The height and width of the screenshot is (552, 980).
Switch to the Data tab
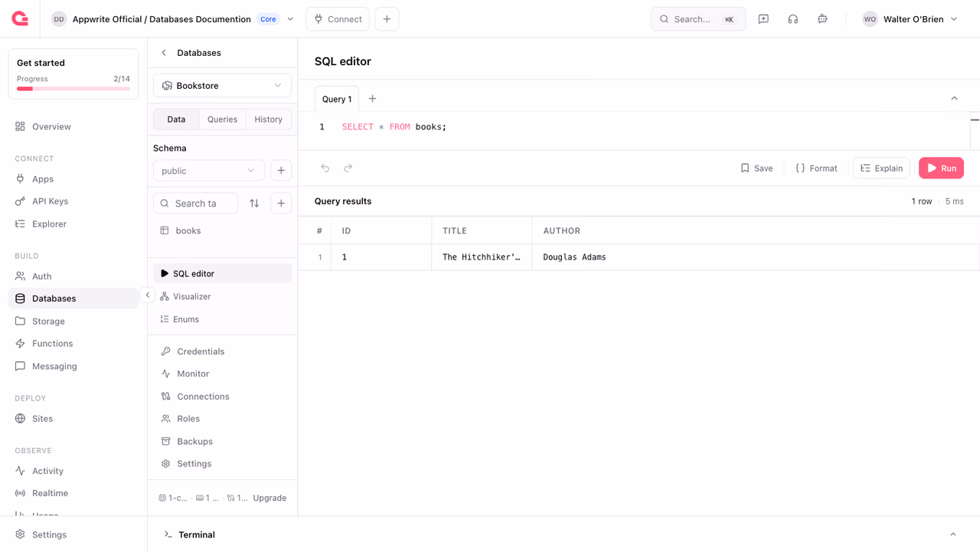pos(176,119)
